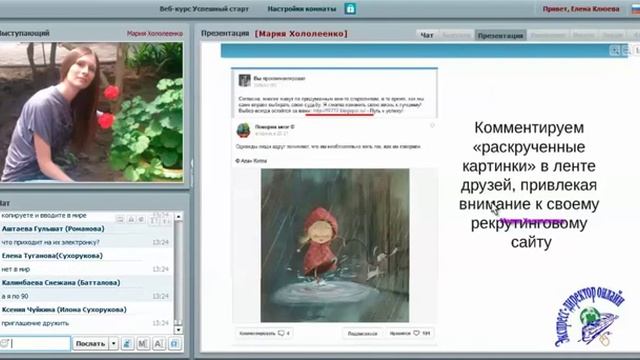This screenshot has width=640, height=360.
Task: Click the slide text Комментируем раскрученные картинки
Action: pyautogui.click(x=529, y=185)
